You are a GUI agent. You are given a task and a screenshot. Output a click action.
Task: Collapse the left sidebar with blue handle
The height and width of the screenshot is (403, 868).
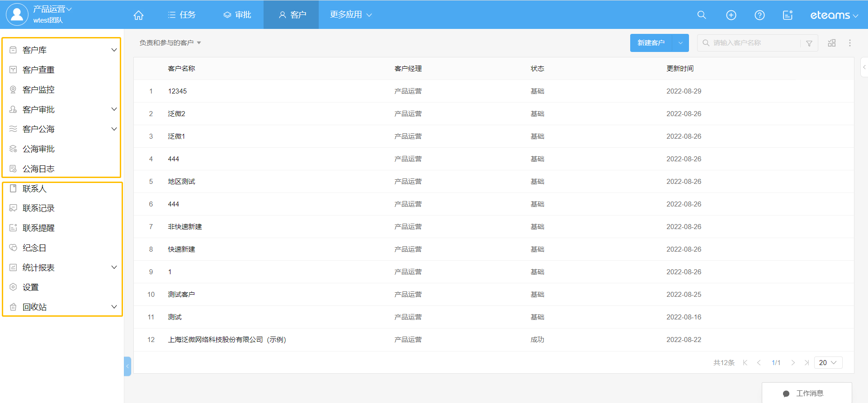pos(127,366)
